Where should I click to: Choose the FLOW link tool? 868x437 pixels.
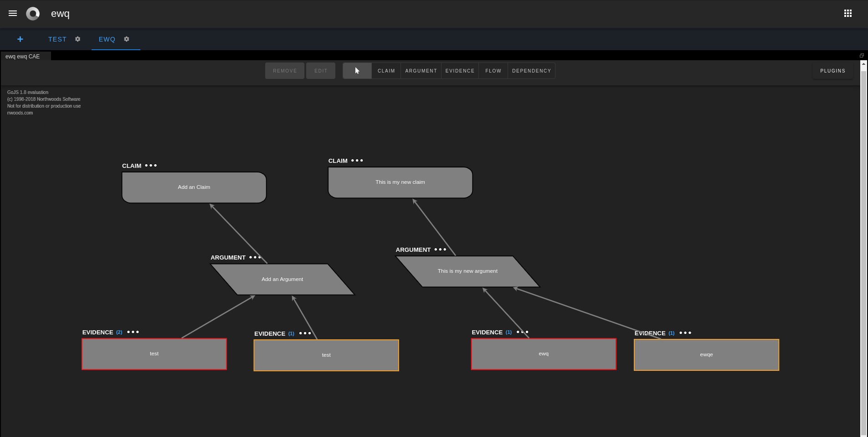[x=493, y=71]
